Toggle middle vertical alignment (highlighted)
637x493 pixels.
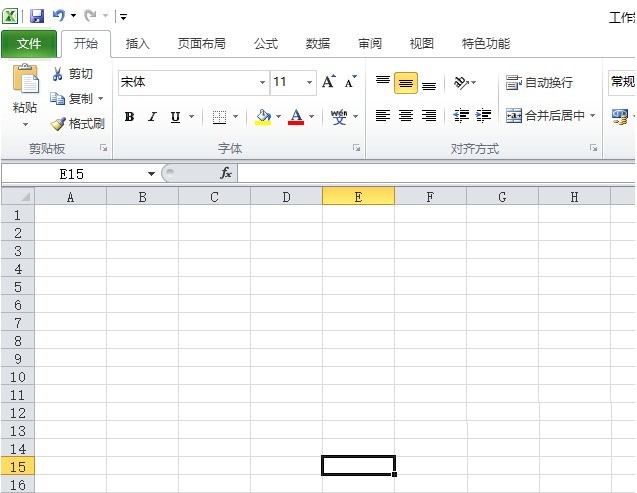click(406, 82)
